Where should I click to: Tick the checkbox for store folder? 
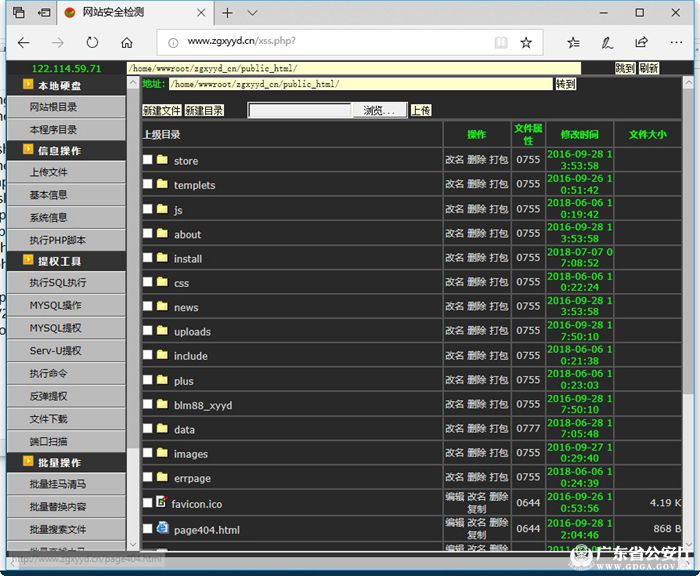148,160
